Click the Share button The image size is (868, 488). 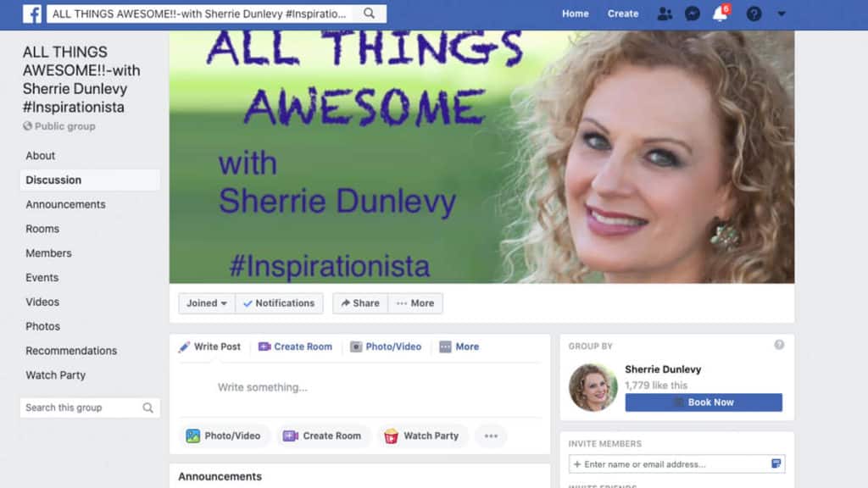click(359, 303)
